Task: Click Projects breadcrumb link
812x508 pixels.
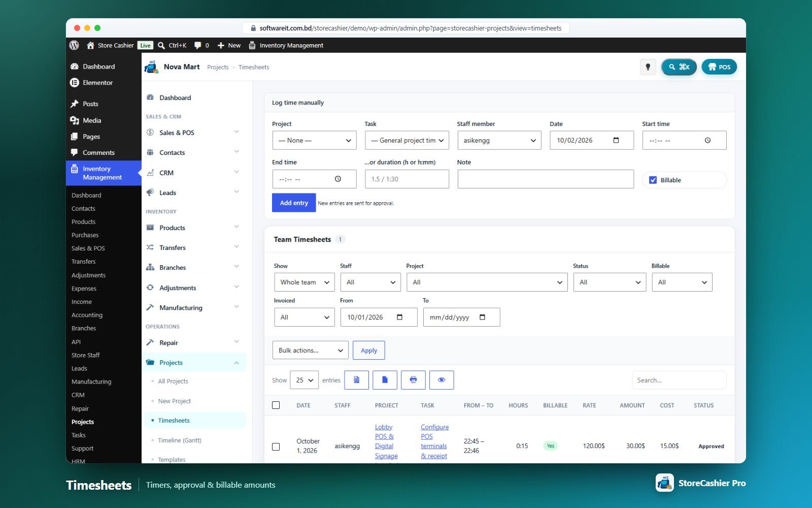Action: point(218,67)
